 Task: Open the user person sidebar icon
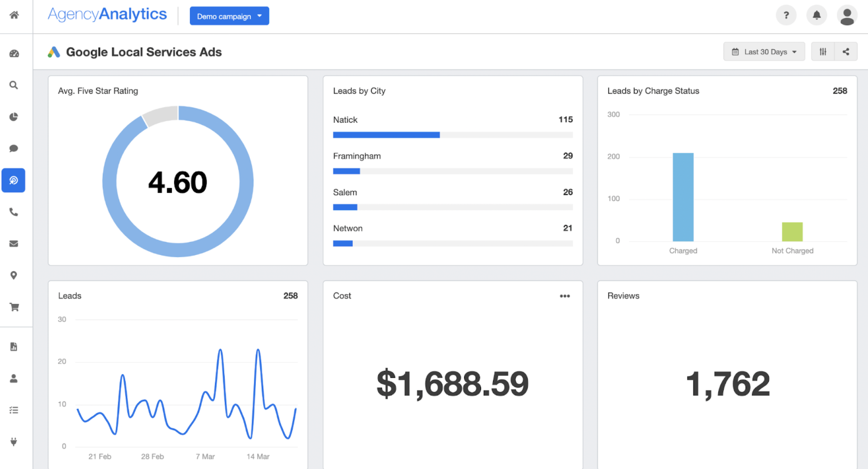(14, 379)
